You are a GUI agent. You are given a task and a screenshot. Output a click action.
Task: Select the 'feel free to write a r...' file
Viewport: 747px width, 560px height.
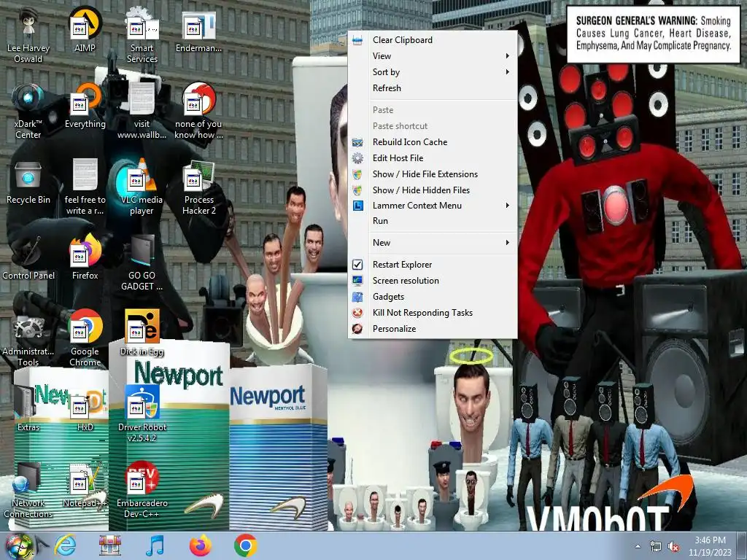[85, 187]
